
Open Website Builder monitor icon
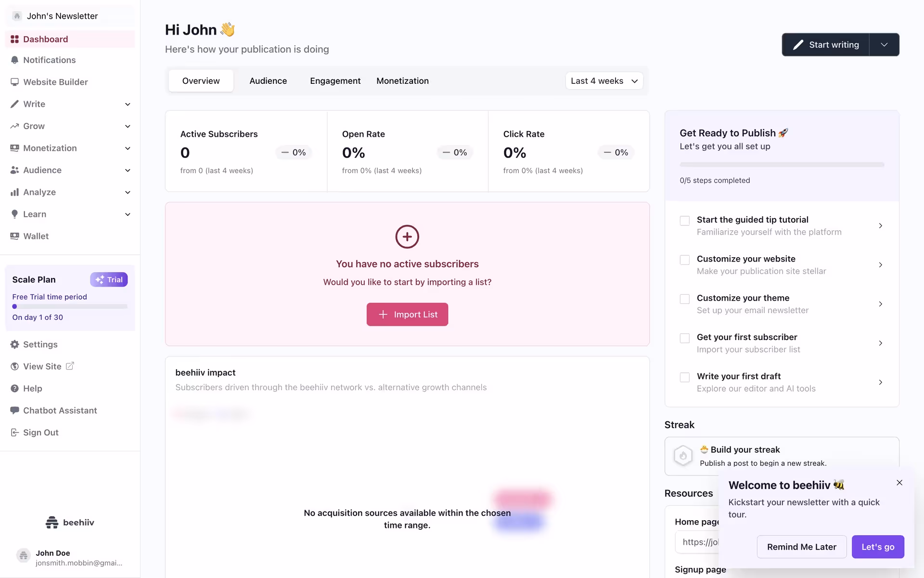click(14, 82)
